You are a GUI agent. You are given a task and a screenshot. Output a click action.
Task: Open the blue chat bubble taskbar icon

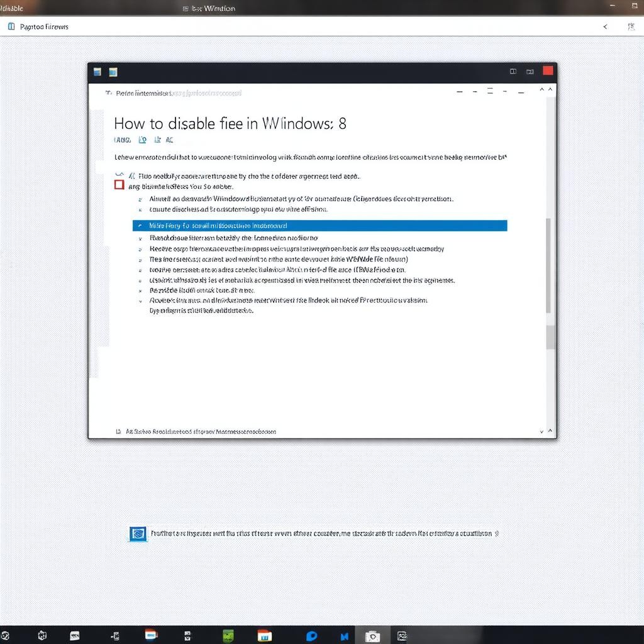312,636
